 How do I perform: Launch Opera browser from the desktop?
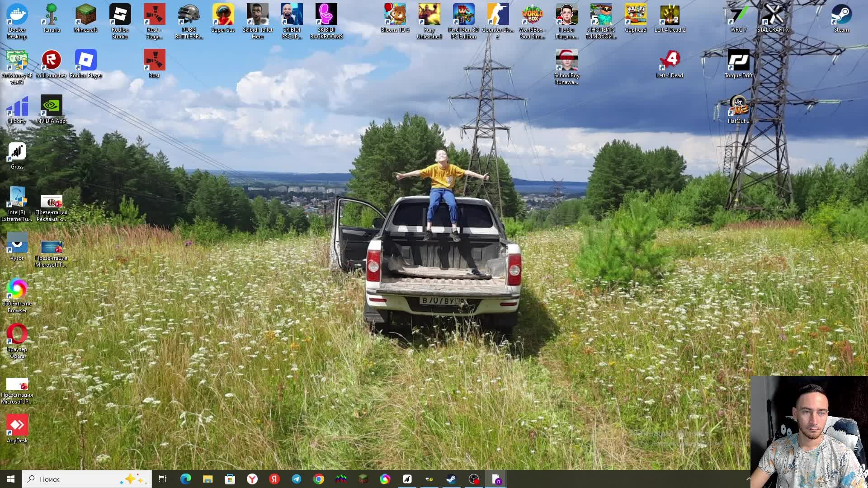coord(17,335)
